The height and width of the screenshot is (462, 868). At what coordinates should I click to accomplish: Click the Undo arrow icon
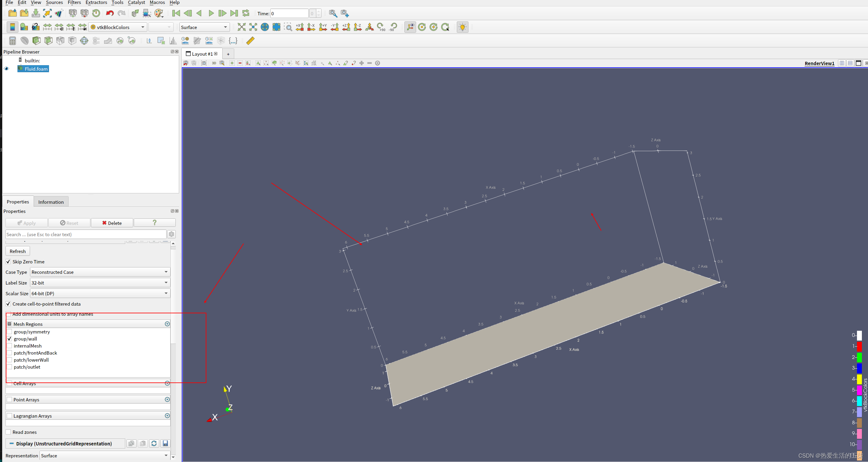[x=110, y=13]
